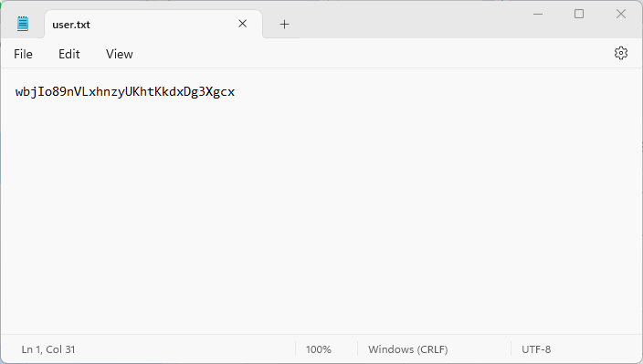643x364 pixels.
Task: Maximize the Notepad window
Action: (x=579, y=14)
